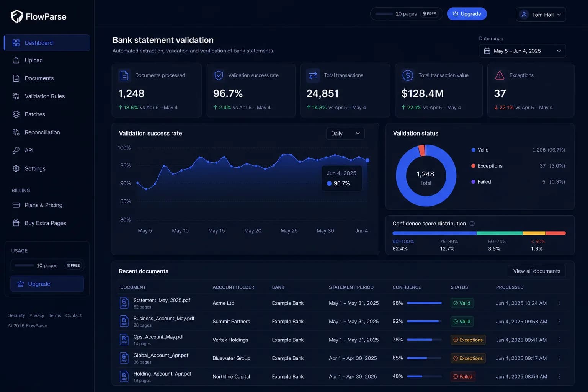Open Batches via its stack icon
Viewport: 588px width, 392px height.
point(16,114)
